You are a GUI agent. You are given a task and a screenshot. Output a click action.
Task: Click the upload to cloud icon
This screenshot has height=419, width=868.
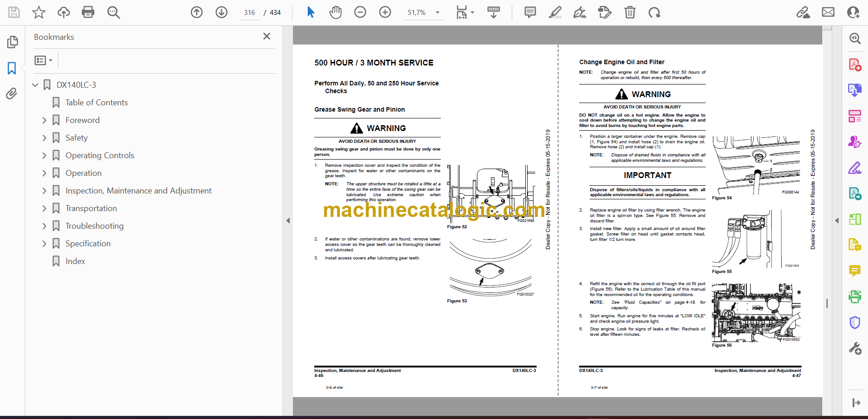(64, 12)
